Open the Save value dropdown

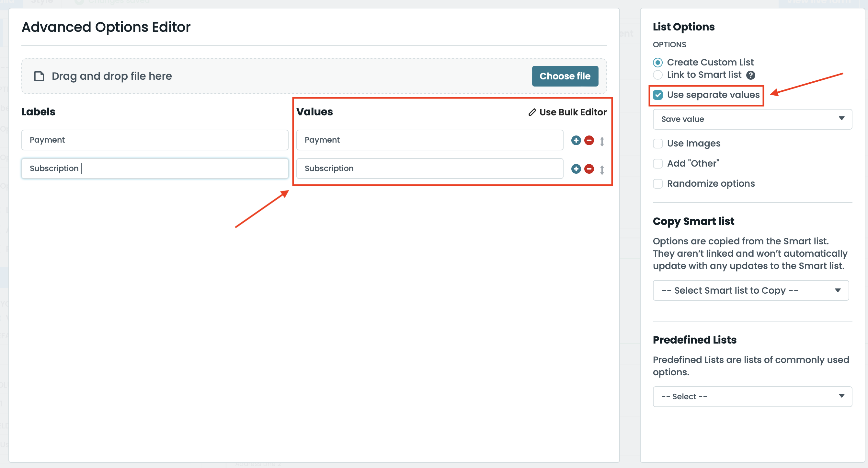click(x=752, y=119)
